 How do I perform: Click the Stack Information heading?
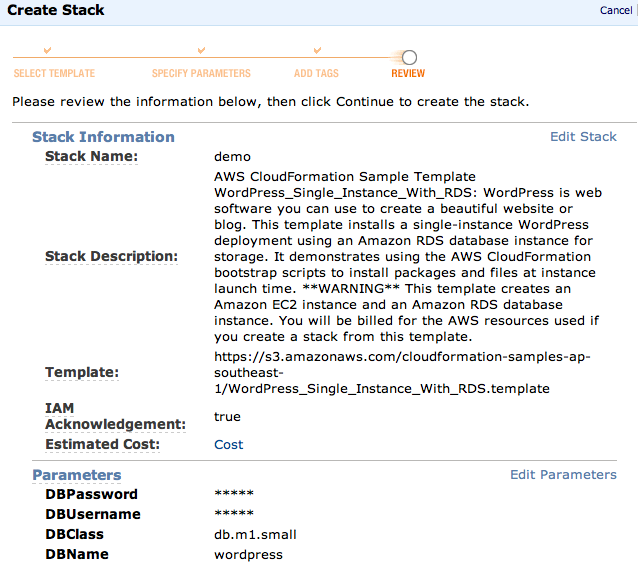[103, 137]
